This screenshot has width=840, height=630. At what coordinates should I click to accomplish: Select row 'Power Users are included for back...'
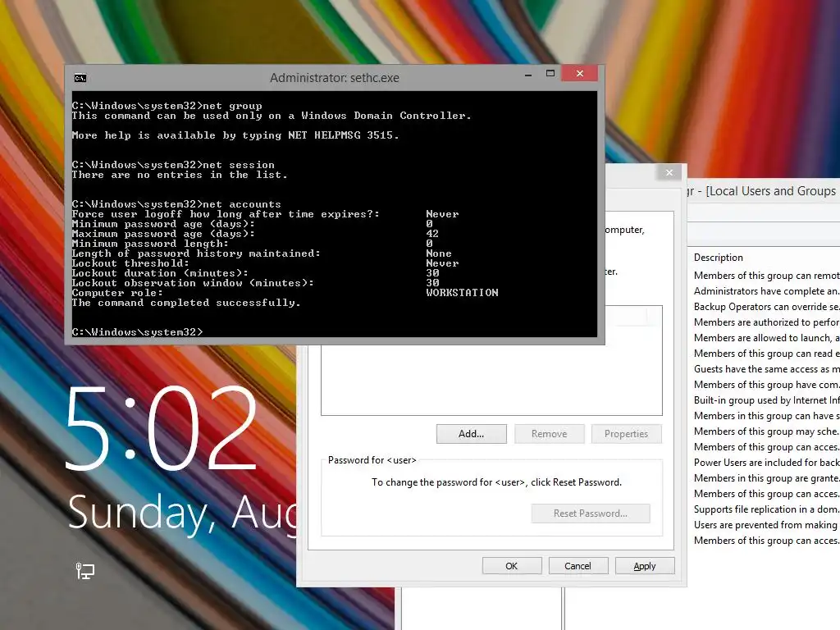click(766, 463)
